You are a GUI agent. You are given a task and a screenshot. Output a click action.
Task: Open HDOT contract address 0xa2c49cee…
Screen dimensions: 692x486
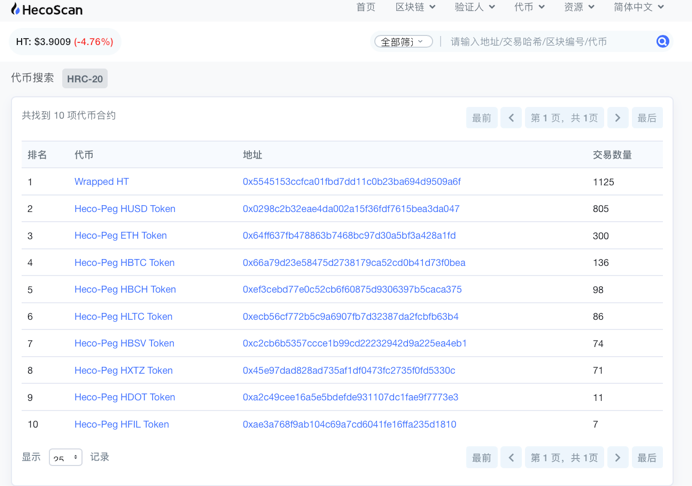[350, 397]
